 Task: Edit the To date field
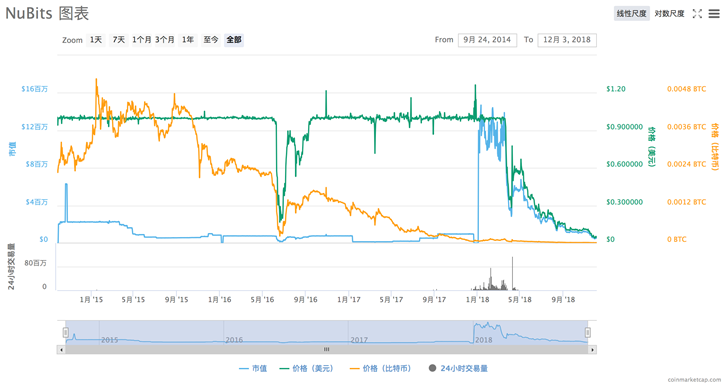(x=567, y=40)
